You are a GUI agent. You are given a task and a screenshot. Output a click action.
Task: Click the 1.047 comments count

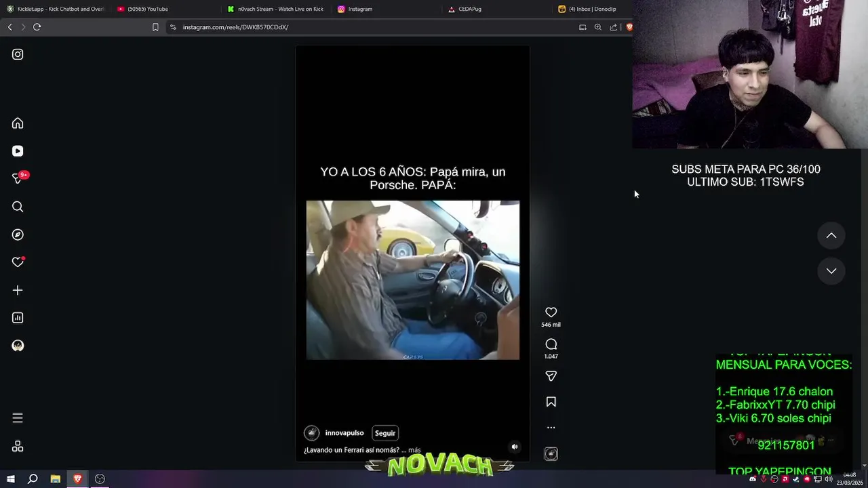pos(551,357)
